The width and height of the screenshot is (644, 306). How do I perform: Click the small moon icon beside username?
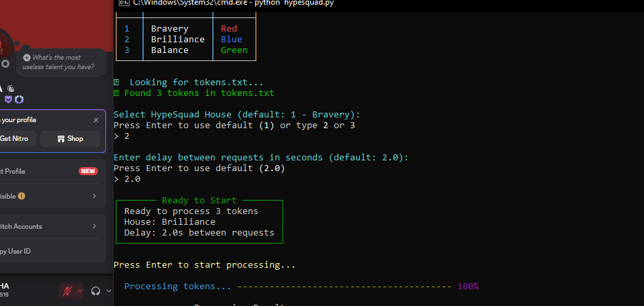point(11,88)
